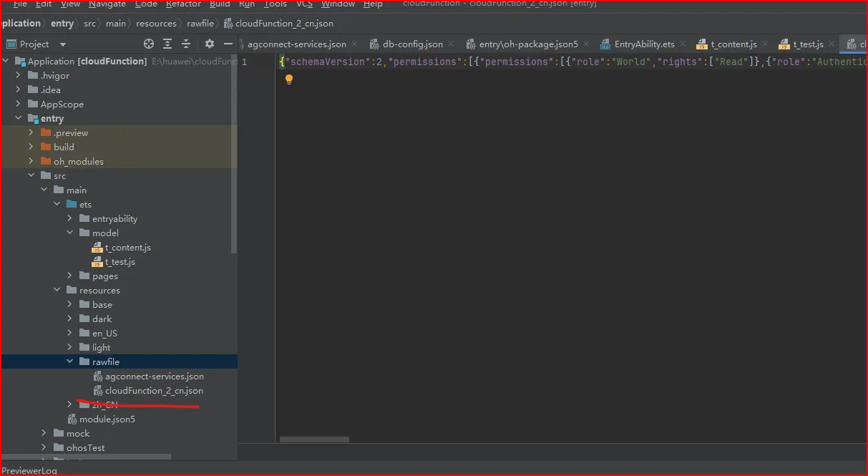Switch to t_content.js editor tab
Image resolution: width=868 pixels, height=476 pixels.
click(x=733, y=44)
